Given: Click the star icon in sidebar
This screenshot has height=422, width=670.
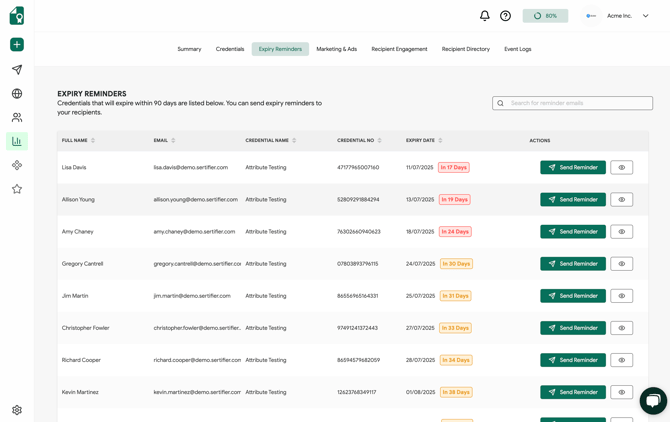Looking at the screenshot, I should click(x=17, y=189).
